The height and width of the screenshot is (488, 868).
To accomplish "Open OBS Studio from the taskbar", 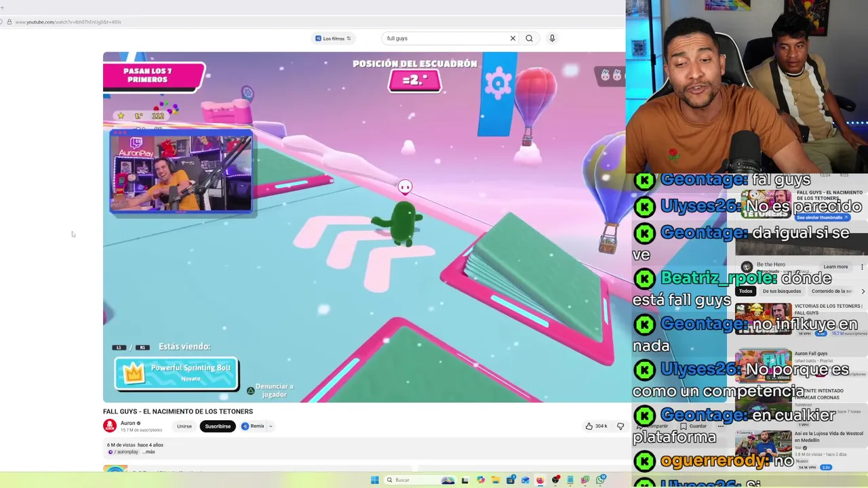I will pos(556,480).
